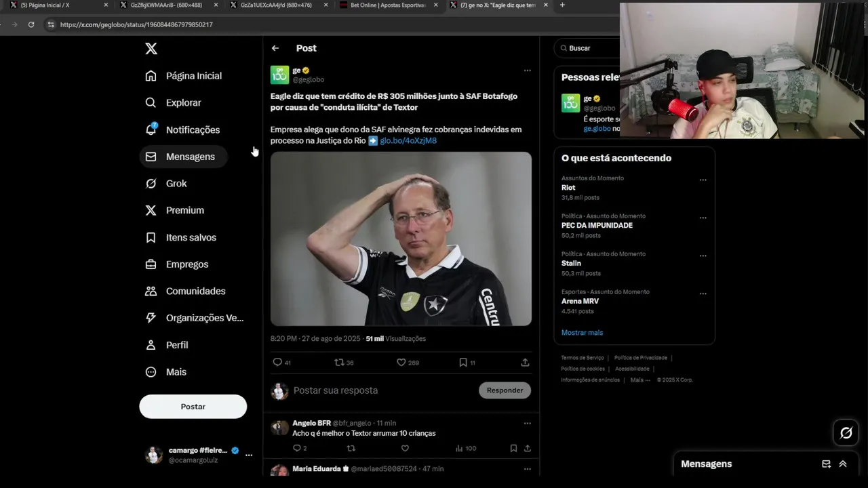Open more options for Stalin trend

pos(703,256)
